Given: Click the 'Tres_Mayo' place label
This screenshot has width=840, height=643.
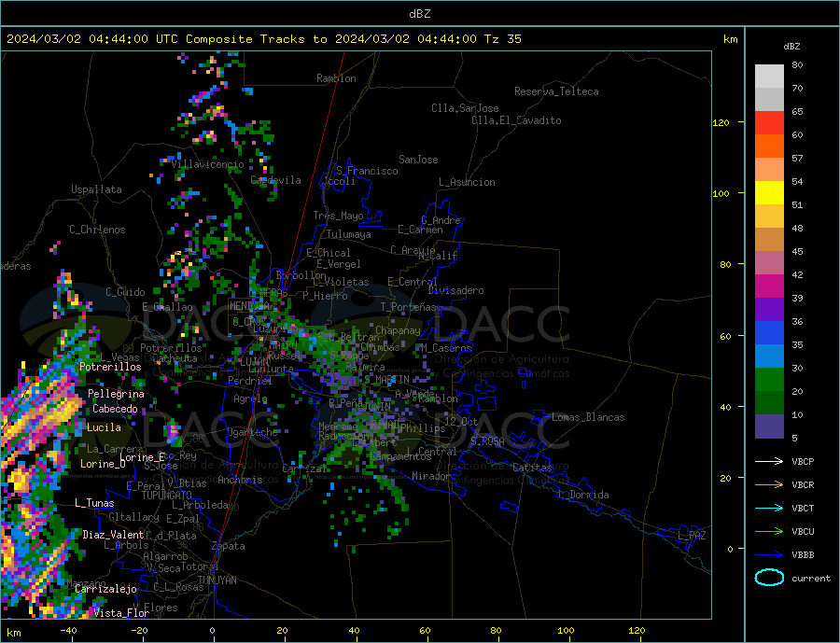Looking at the screenshot, I should (x=338, y=216).
